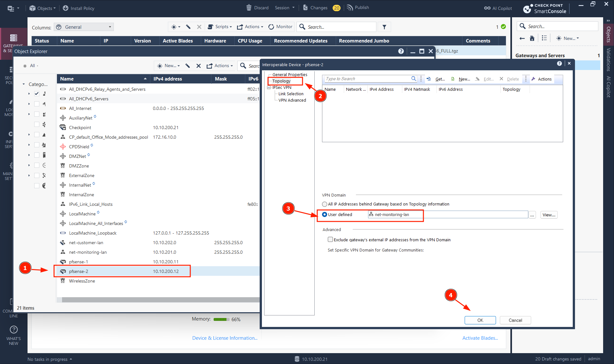
Task: Click Cancel in the Interoperable Device dialog
Action: pos(516,320)
